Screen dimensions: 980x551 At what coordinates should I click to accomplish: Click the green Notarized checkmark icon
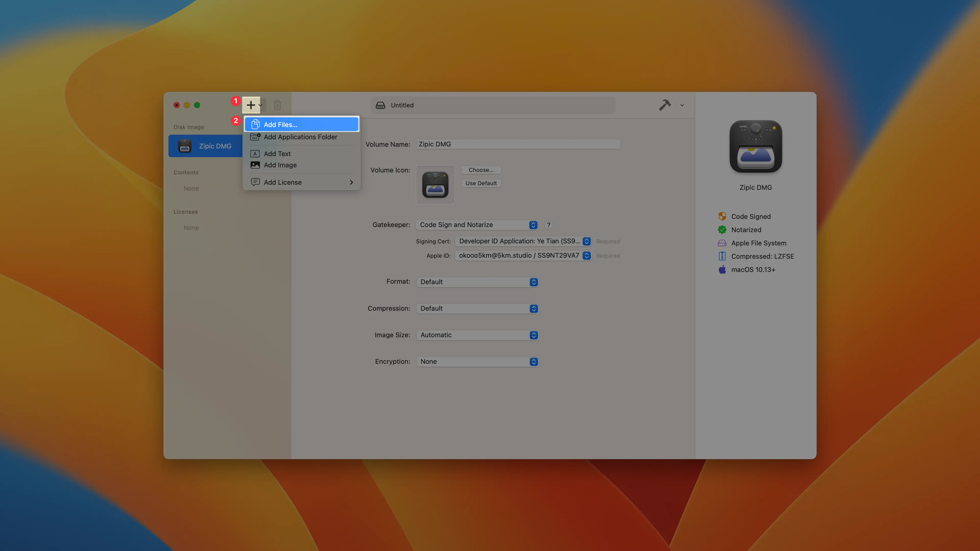pos(722,230)
